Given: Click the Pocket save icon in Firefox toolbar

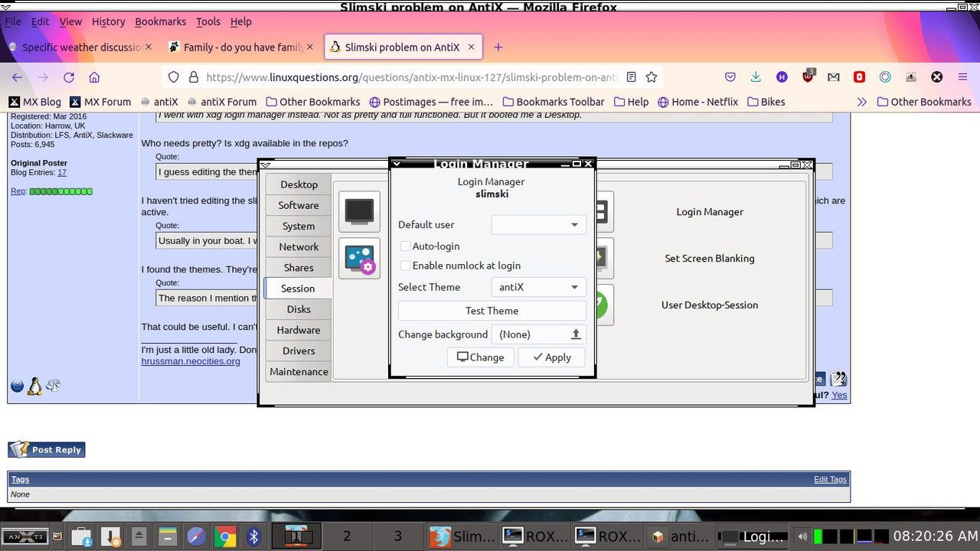Looking at the screenshot, I should [x=730, y=77].
